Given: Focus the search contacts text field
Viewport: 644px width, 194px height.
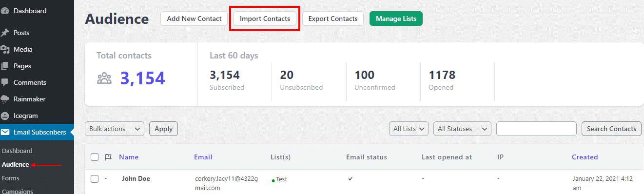Looking at the screenshot, I should (536, 129).
